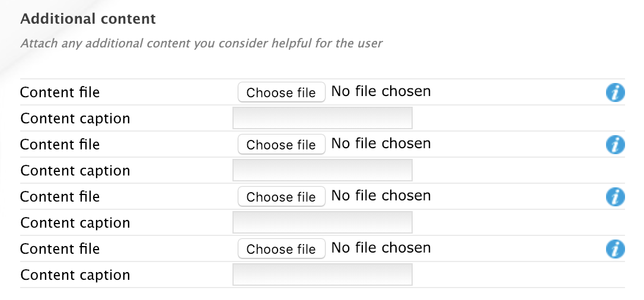This screenshot has width=644, height=300.
Task: Focus the third Content caption text field
Action: (x=322, y=223)
